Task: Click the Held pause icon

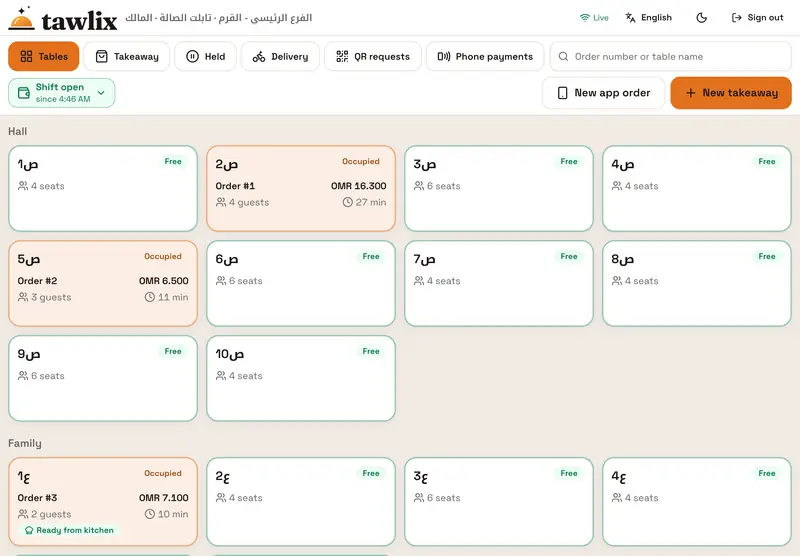Action: point(192,56)
